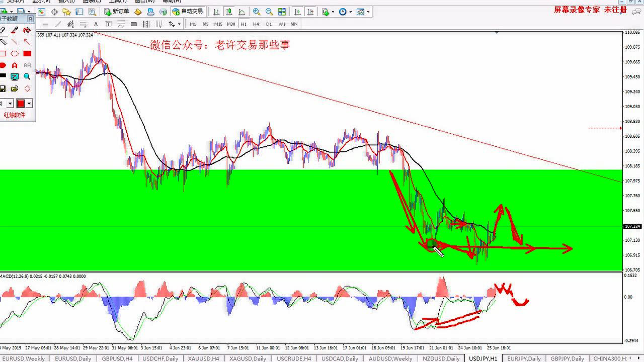Toggle chart auto scroll button
644x362 pixels.
coord(297,12)
